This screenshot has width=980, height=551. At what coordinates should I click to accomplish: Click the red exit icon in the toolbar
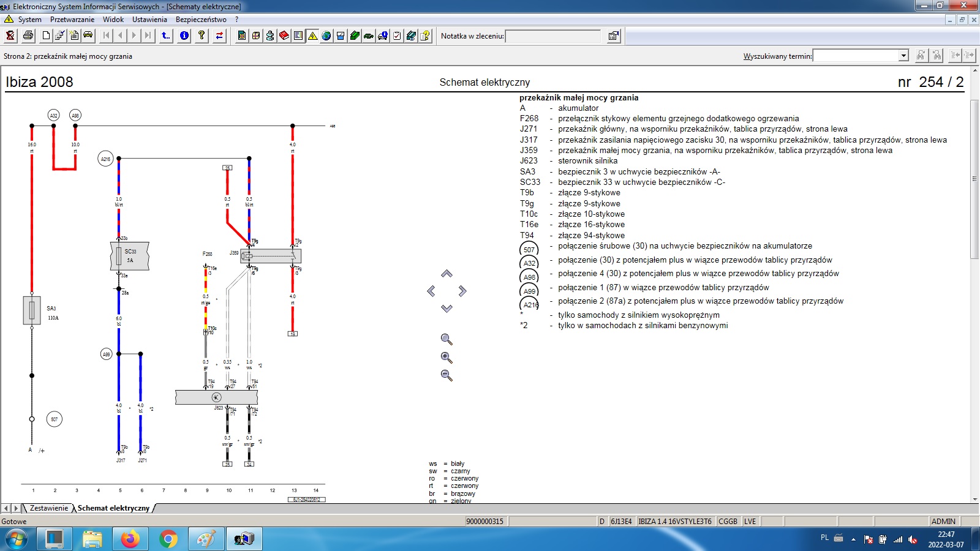tap(10, 36)
